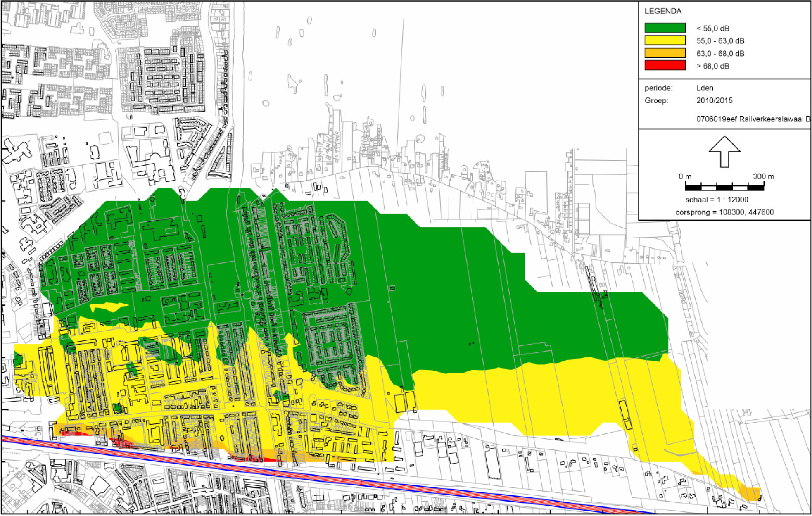Click the scale bar graphic

[724, 188]
